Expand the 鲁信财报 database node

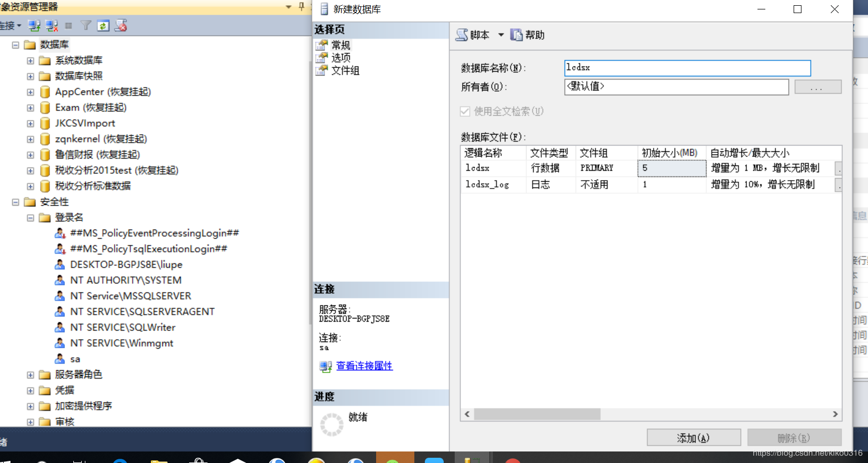(x=30, y=155)
